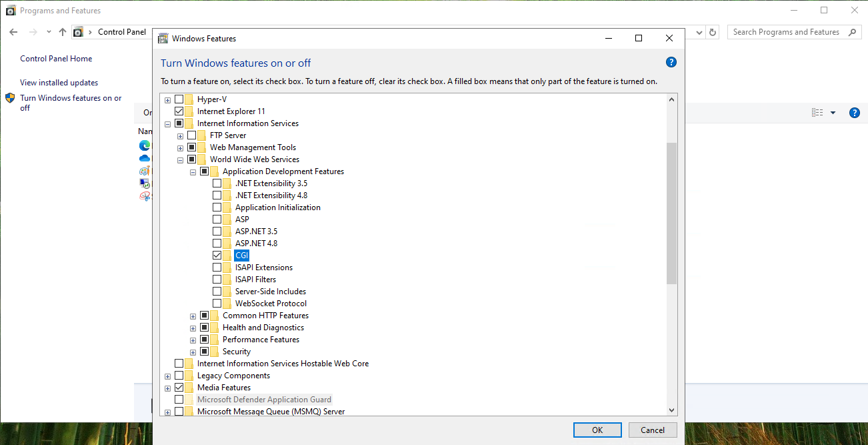Viewport: 868px width, 445px height.
Task: Click the Security folder icon
Action: (x=215, y=352)
